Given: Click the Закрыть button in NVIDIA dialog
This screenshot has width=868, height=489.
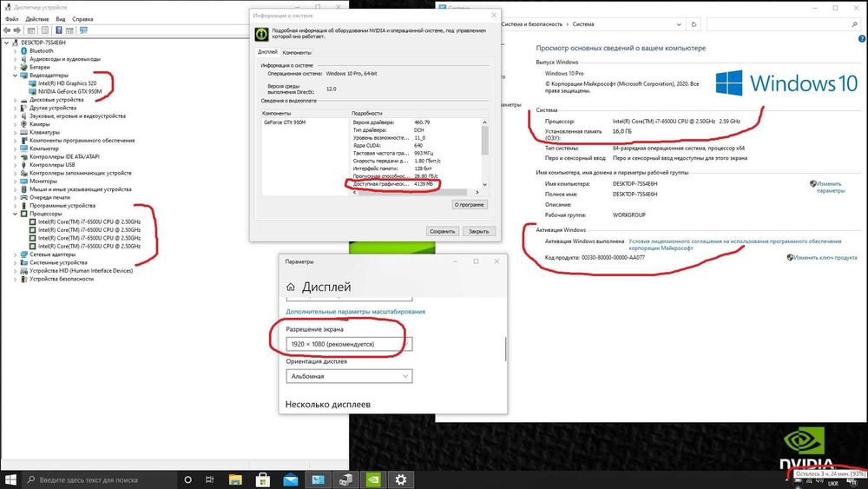Looking at the screenshot, I should click(x=479, y=231).
